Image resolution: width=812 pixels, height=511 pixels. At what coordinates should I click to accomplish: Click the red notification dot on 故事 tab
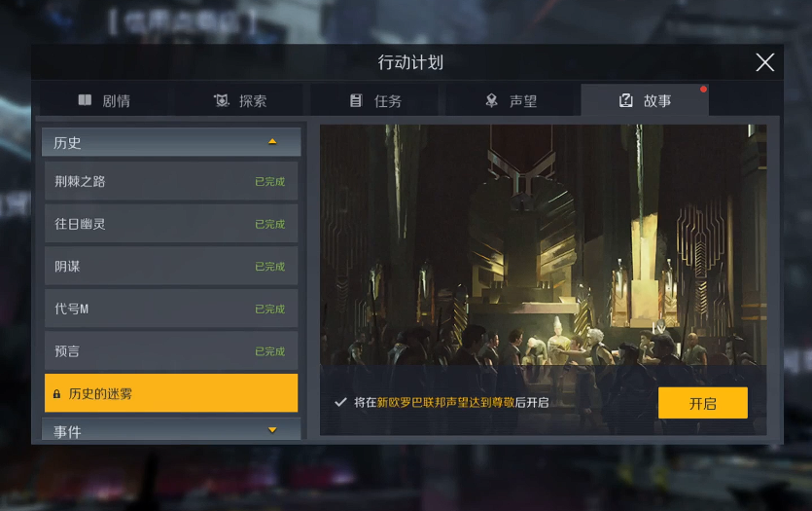pyautogui.click(x=703, y=90)
